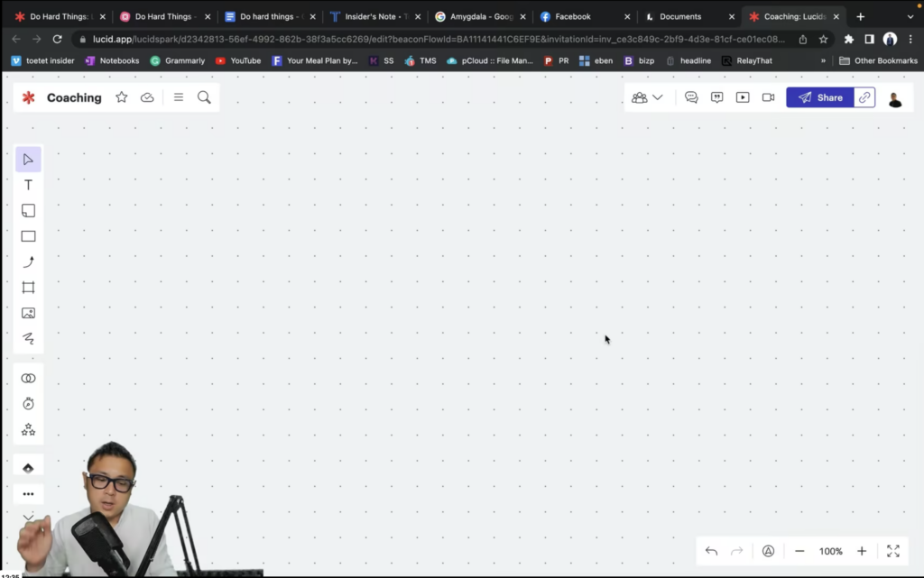Open the stars voting tool
The image size is (924, 578).
[28, 430]
